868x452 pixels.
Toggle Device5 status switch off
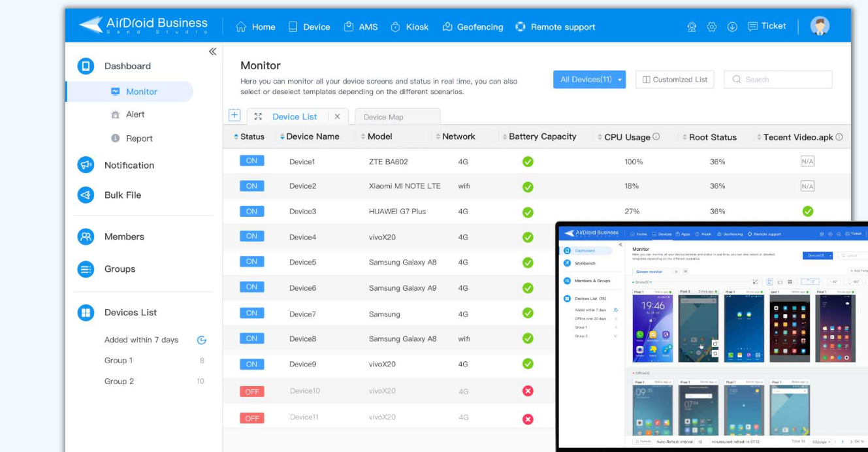click(x=252, y=261)
